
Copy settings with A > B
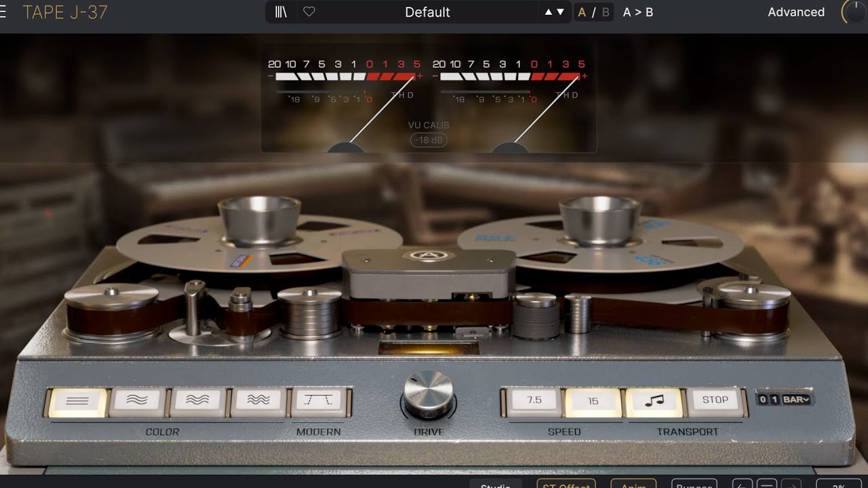(x=637, y=12)
